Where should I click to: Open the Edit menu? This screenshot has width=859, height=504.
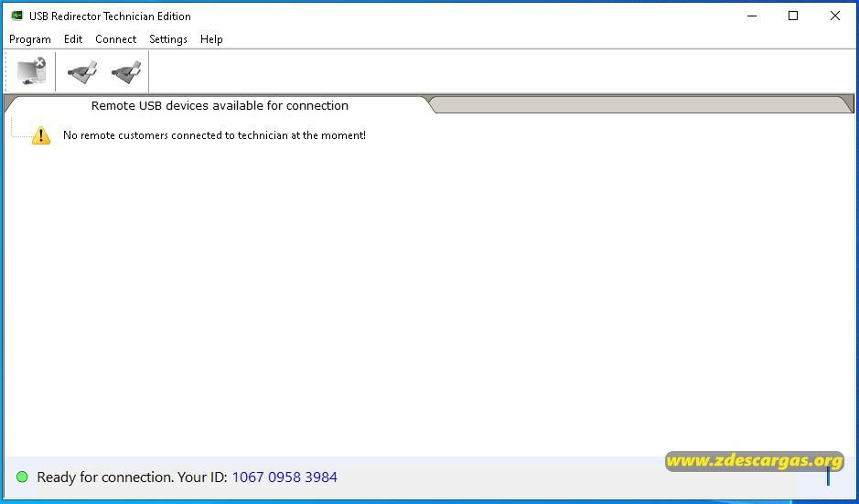click(73, 39)
